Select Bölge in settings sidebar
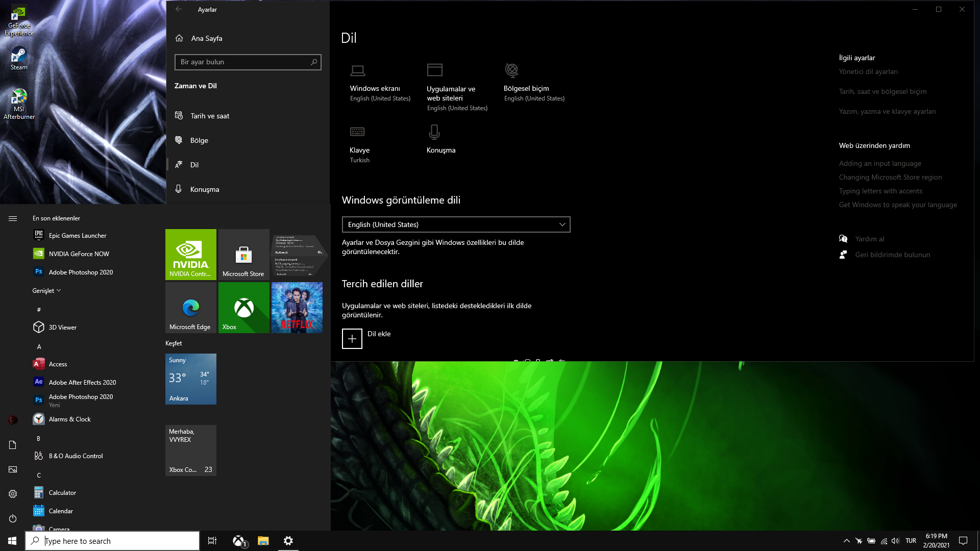This screenshot has width=980, height=551. [x=199, y=140]
